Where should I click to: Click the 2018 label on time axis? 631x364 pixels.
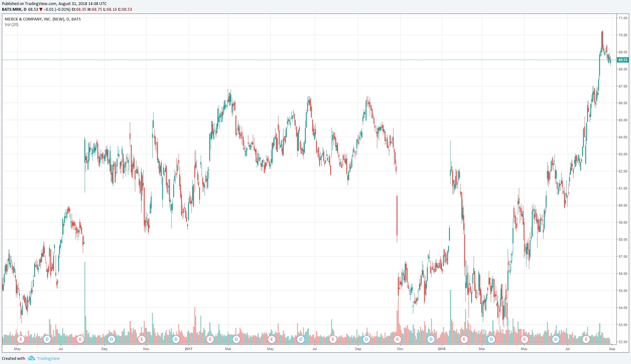pyautogui.click(x=441, y=349)
